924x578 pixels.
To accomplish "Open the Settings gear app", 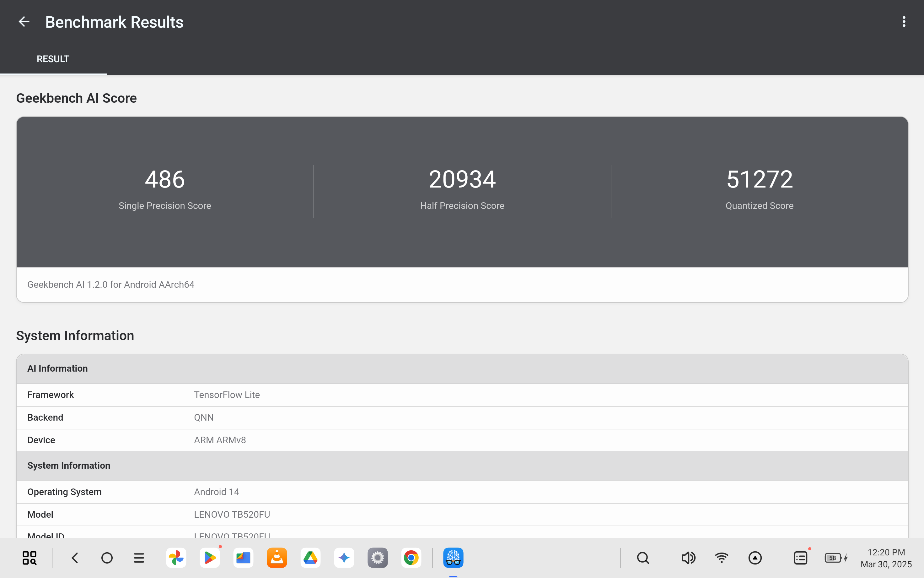I will (378, 558).
